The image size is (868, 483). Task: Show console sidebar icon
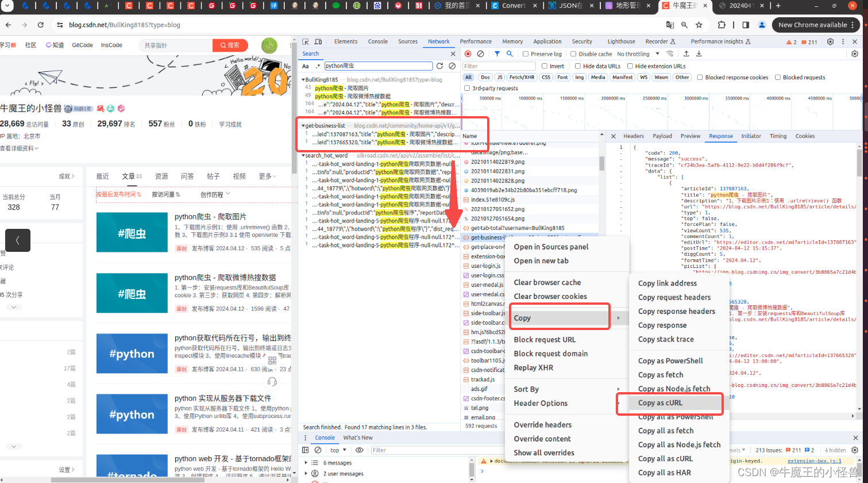pos(306,450)
